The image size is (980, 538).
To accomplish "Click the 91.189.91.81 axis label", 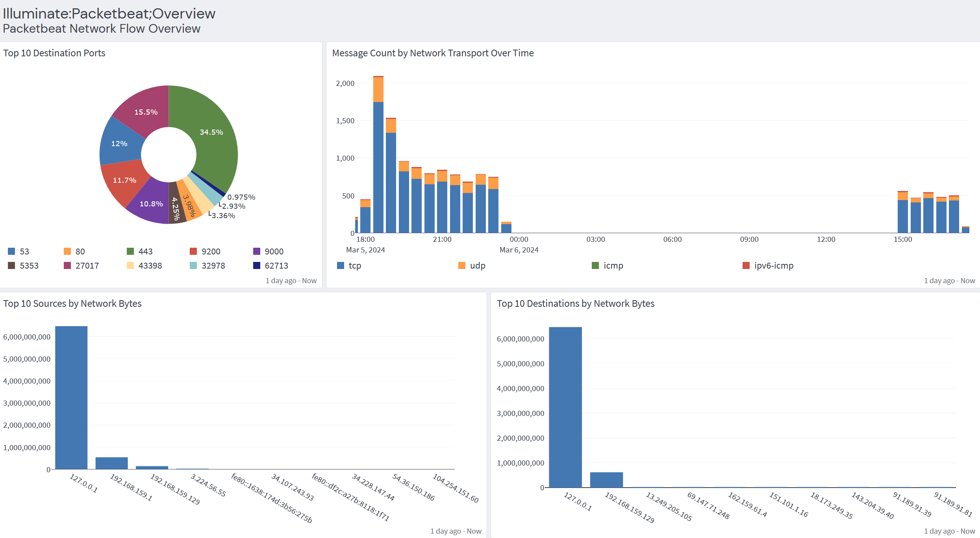I will click(953, 505).
